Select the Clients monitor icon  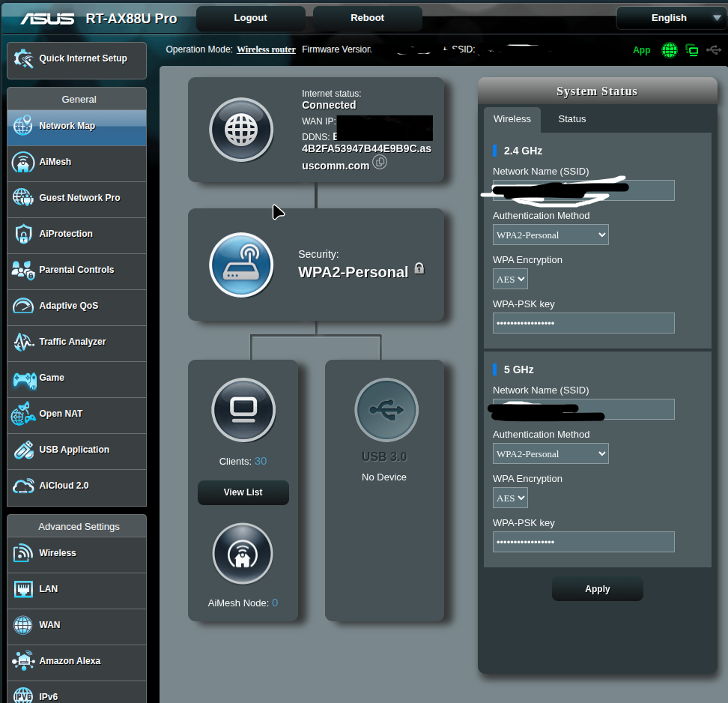pyautogui.click(x=243, y=410)
